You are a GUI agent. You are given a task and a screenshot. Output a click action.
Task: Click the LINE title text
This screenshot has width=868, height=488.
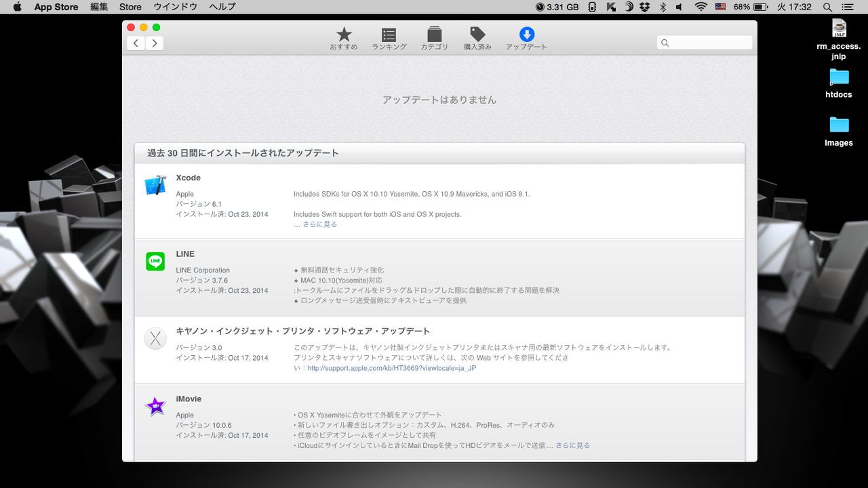(x=185, y=253)
